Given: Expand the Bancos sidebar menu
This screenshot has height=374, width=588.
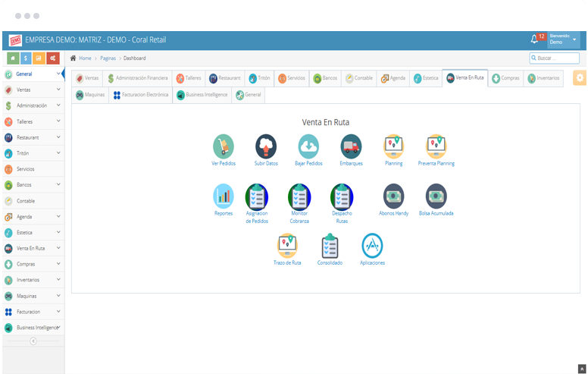Looking at the screenshot, I should (33, 185).
